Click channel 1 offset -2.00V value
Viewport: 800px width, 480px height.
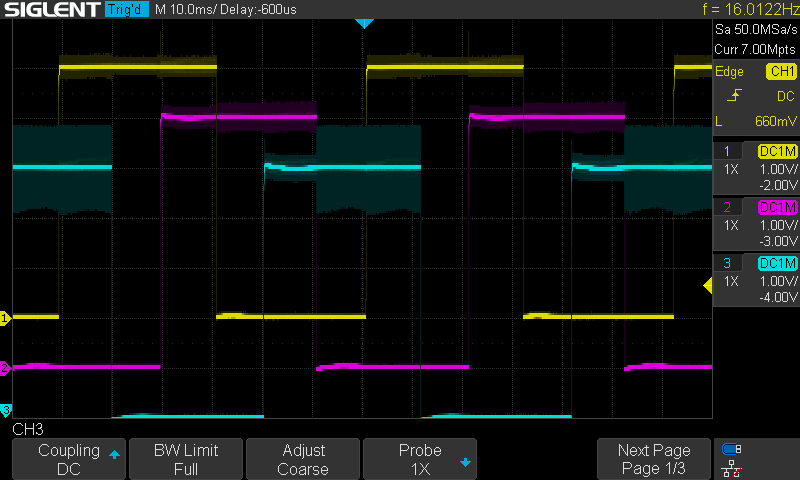pyautogui.click(x=778, y=185)
